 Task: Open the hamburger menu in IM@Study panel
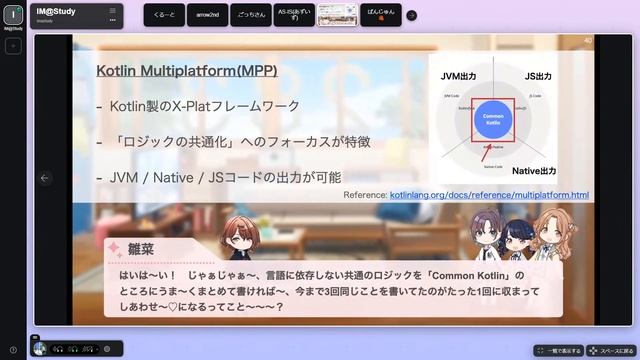[x=112, y=11]
